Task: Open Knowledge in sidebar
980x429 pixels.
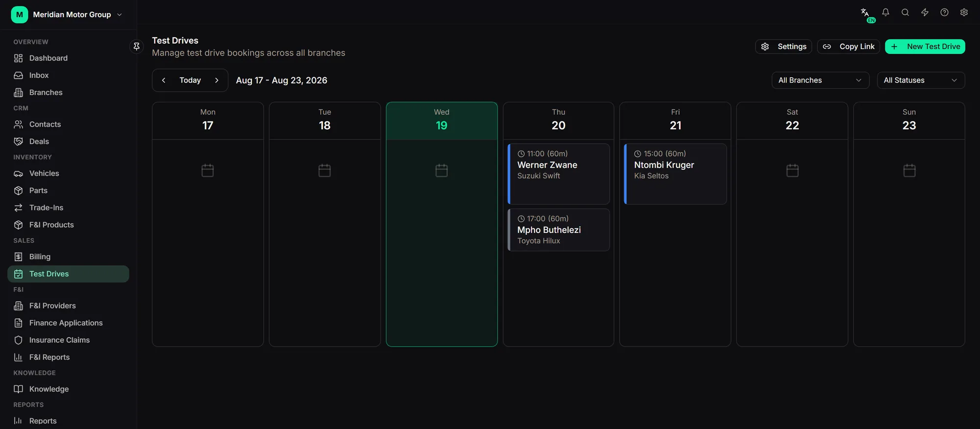Action: (68, 389)
